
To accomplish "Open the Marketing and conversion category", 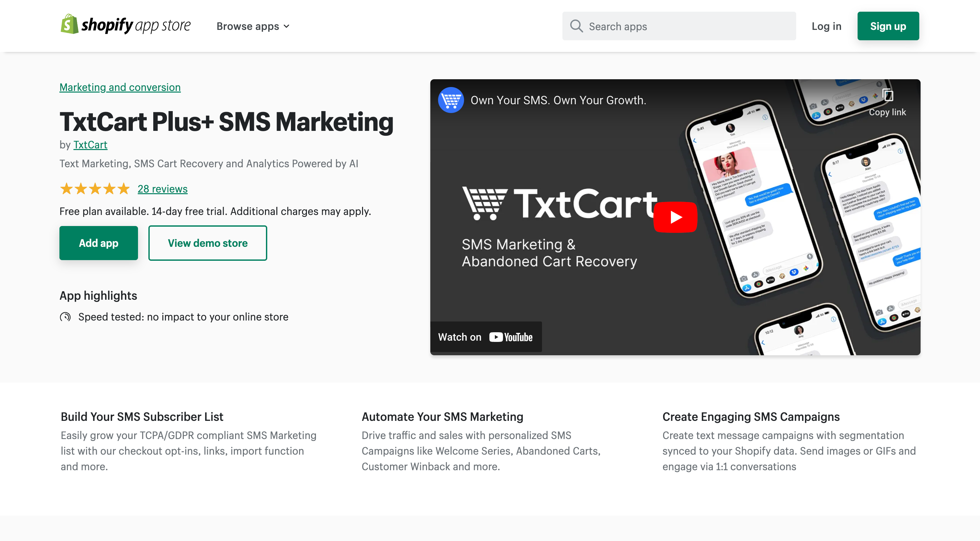I will tap(120, 87).
